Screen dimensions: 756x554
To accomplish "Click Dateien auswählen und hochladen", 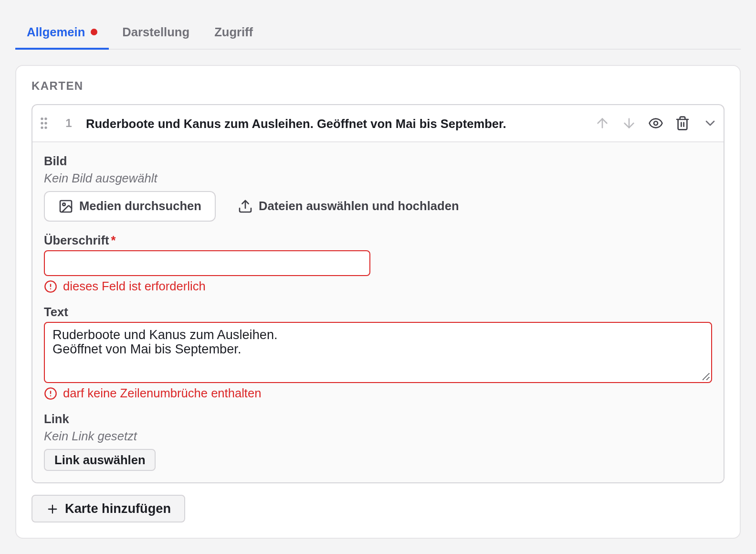I will coord(348,206).
